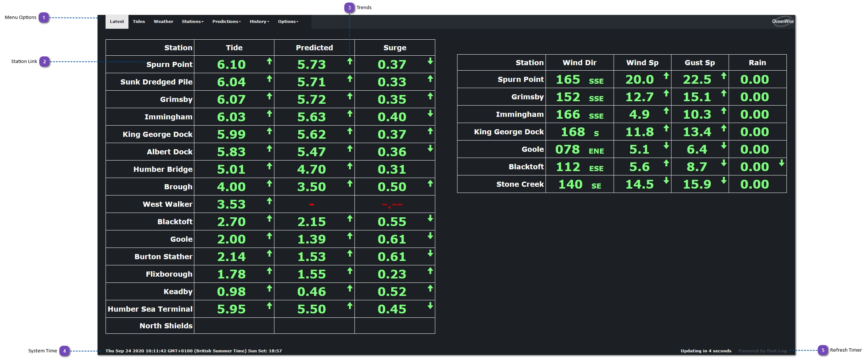This screenshot has width=868, height=360.
Task: Open the Spurn Point tide station link
Action: (x=169, y=64)
